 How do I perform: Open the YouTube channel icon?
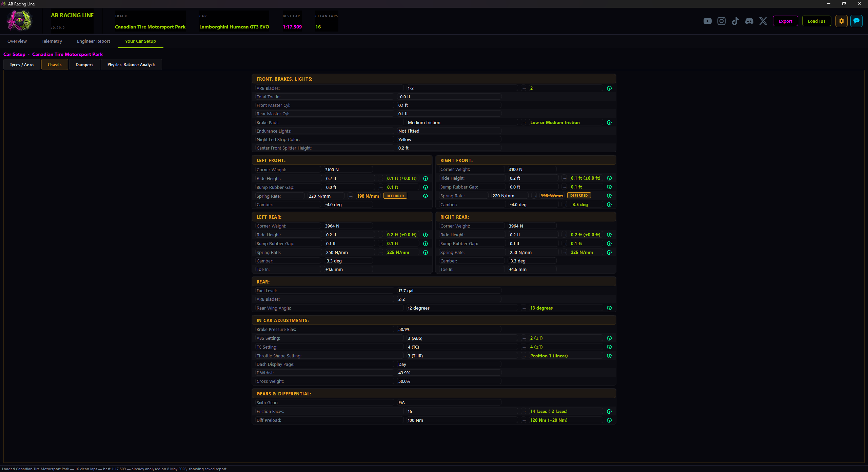707,21
